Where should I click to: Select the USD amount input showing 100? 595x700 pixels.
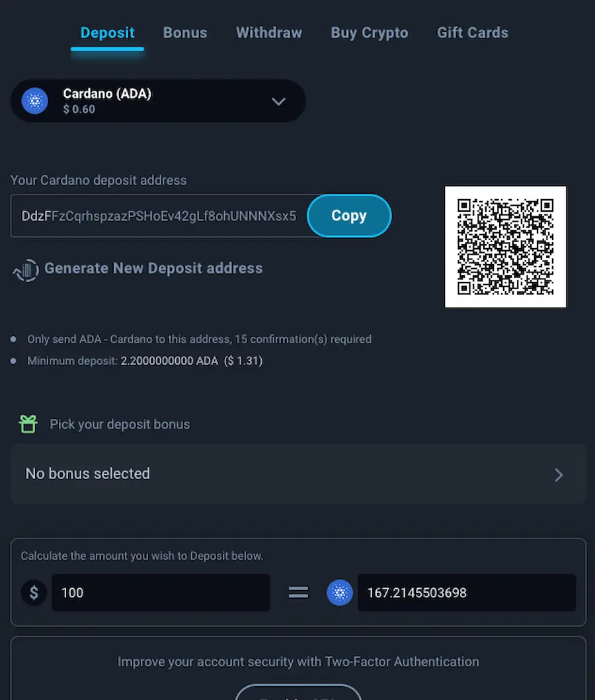(161, 593)
